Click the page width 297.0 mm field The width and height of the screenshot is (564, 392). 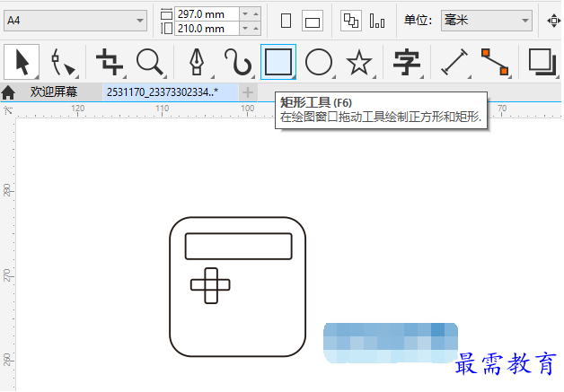207,14
